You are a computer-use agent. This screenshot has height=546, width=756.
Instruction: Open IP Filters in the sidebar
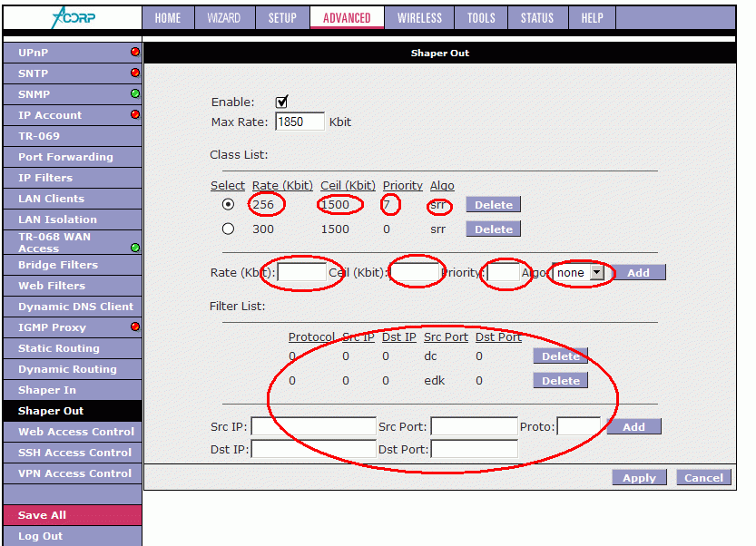point(73,178)
